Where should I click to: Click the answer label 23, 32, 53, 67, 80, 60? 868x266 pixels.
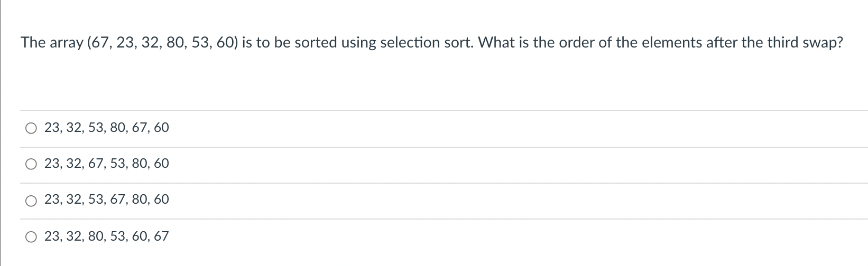tap(107, 199)
